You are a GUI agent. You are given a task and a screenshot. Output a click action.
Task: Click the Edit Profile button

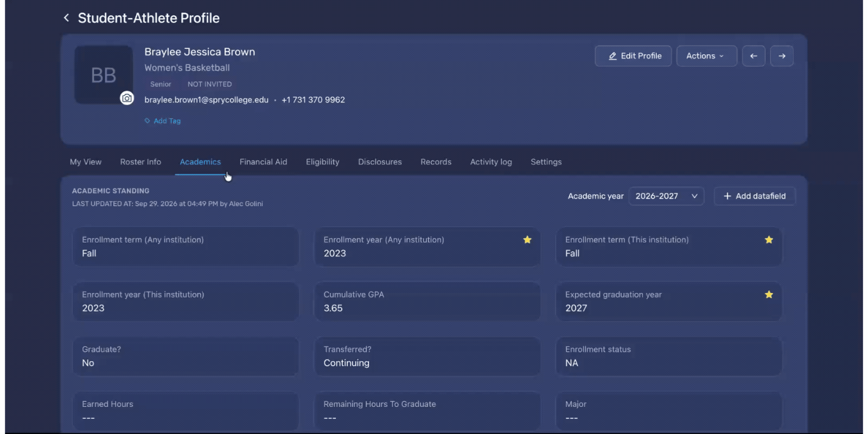pos(633,56)
